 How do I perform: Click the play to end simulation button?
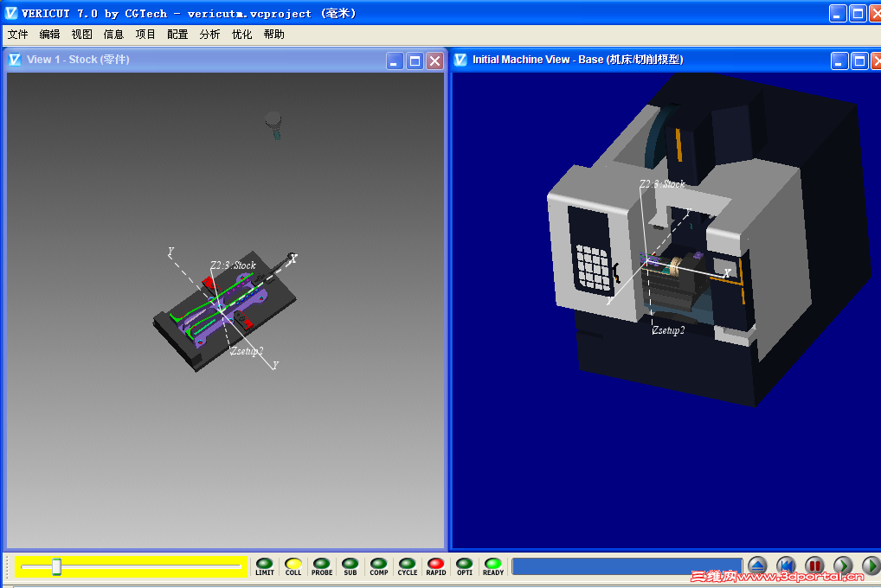(x=871, y=566)
